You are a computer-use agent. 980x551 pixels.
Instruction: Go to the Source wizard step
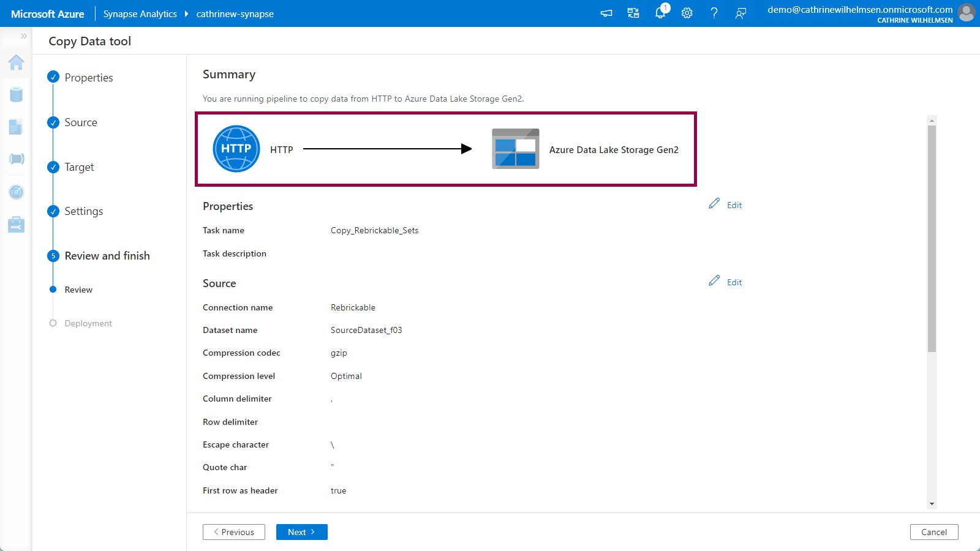point(81,122)
